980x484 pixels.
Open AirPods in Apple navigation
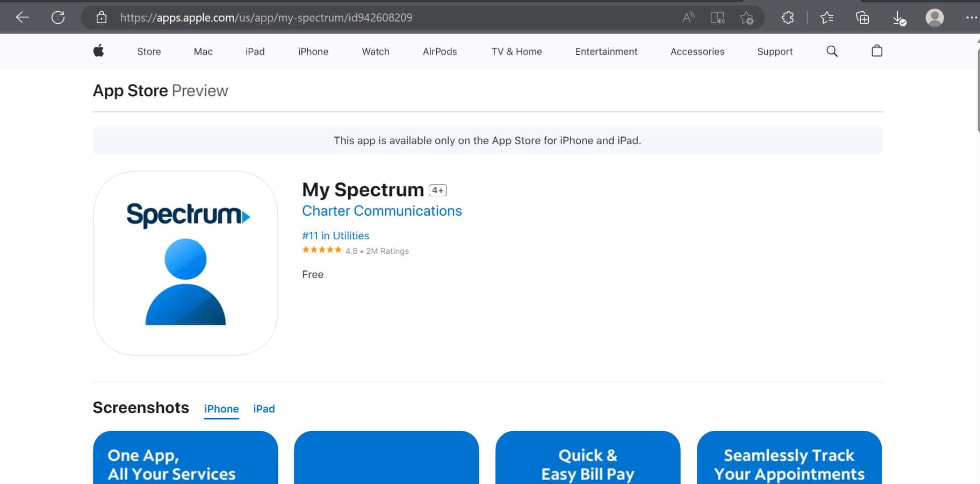click(440, 52)
